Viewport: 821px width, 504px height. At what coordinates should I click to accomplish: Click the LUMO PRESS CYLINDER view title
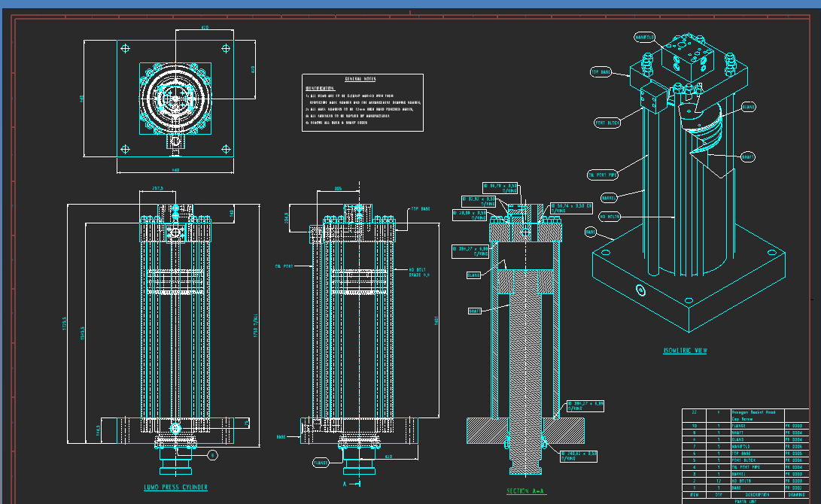point(175,487)
